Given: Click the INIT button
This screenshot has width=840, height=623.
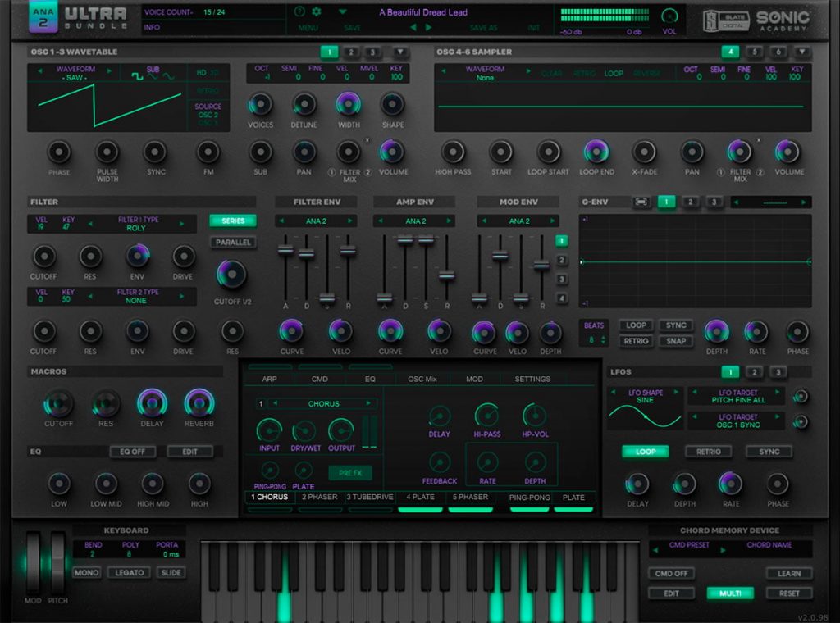Looking at the screenshot, I should [533, 28].
